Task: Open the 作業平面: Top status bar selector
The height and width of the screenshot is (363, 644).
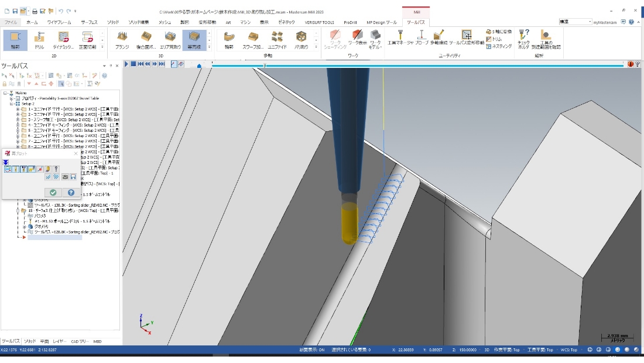Action: (507, 350)
